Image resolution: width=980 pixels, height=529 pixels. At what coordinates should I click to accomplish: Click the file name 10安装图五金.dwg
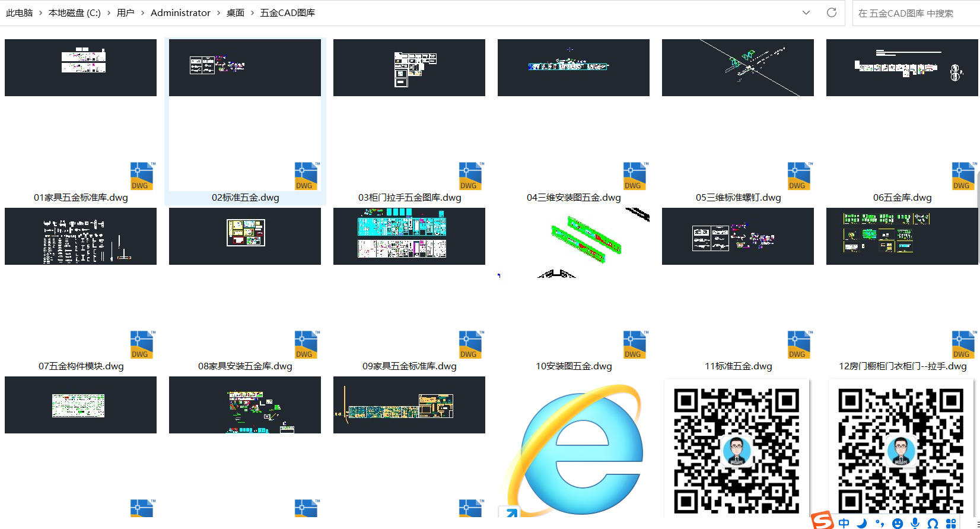pos(574,366)
